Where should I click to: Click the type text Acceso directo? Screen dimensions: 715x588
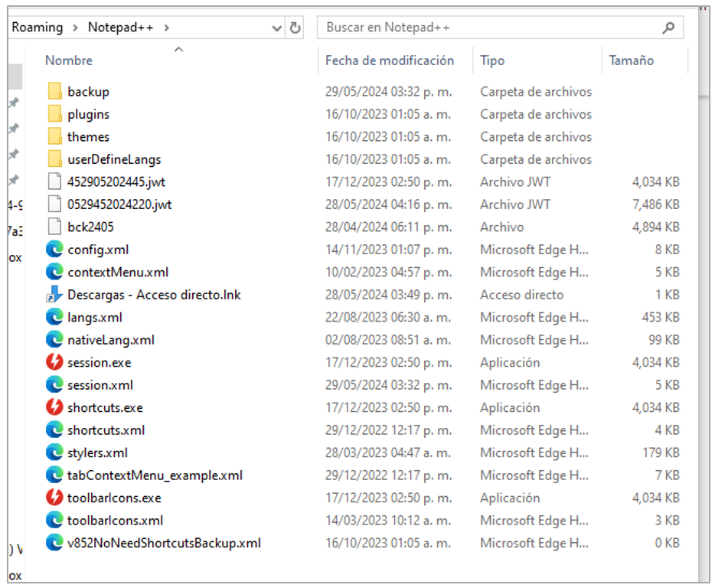point(521,295)
